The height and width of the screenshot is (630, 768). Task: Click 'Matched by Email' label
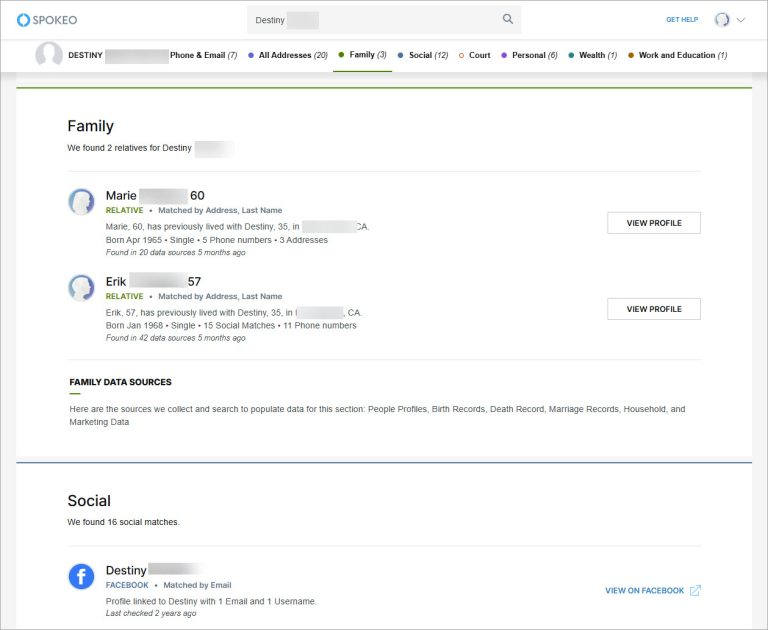point(197,585)
